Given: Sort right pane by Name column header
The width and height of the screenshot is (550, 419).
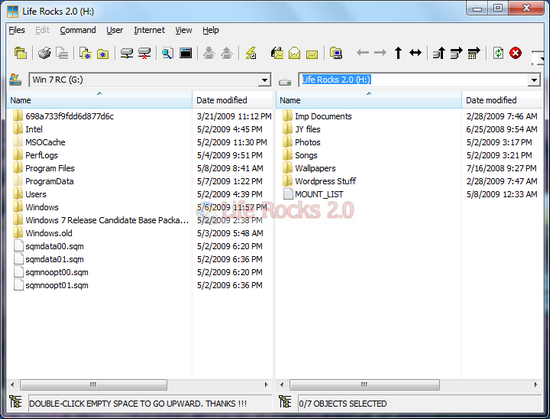Looking at the screenshot, I should (x=369, y=100).
